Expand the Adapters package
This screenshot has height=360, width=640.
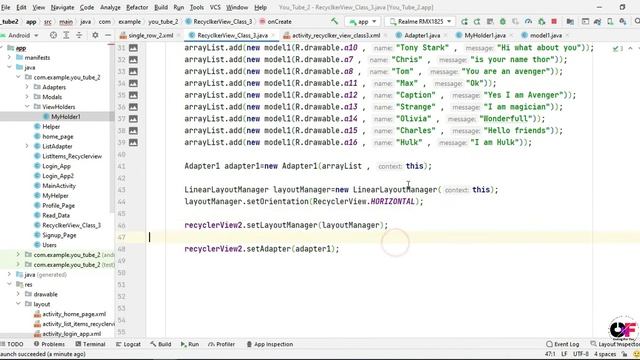pos(27,87)
